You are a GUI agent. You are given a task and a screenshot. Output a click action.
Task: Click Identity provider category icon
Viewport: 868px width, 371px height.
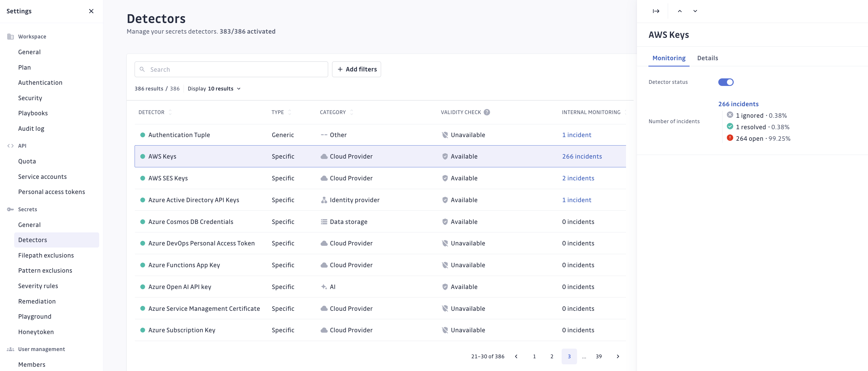click(324, 200)
